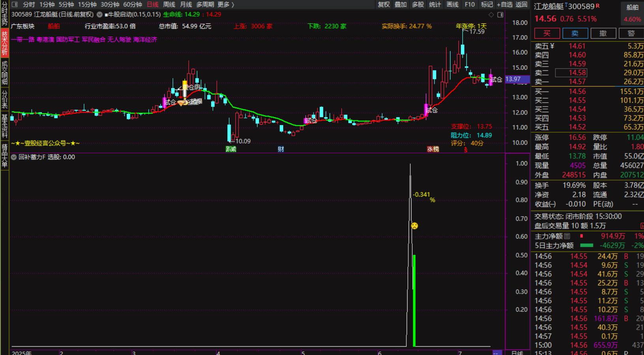This screenshot has width=644, height=355.
Task: Click the sad face marker on indicator chart
Action: pyautogui.click(x=414, y=226)
